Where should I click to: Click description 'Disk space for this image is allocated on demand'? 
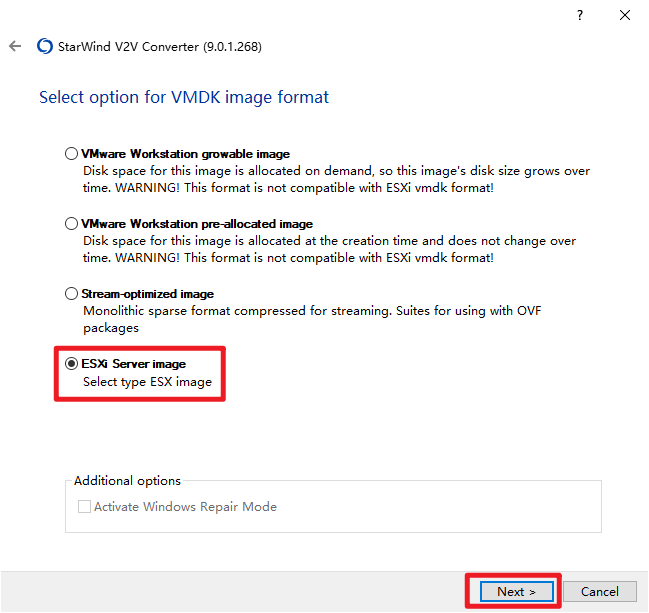(336, 179)
